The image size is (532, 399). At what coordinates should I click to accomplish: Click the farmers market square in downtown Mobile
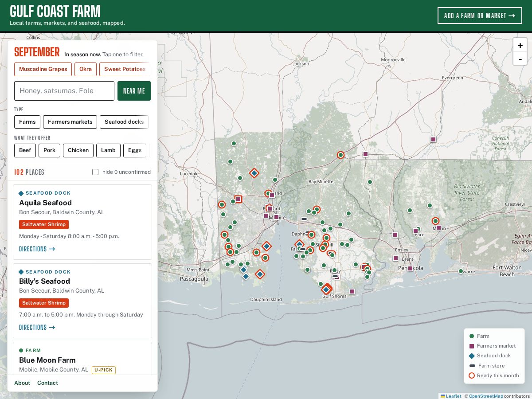pyautogui.click(x=276, y=217)
